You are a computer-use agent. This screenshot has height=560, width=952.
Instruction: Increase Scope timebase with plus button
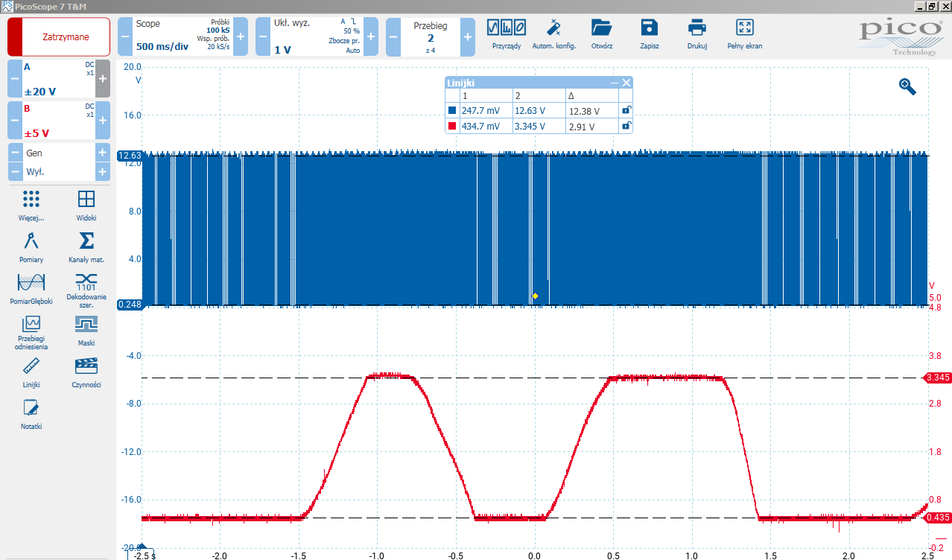pyautogui.click(x=241, y=36)
